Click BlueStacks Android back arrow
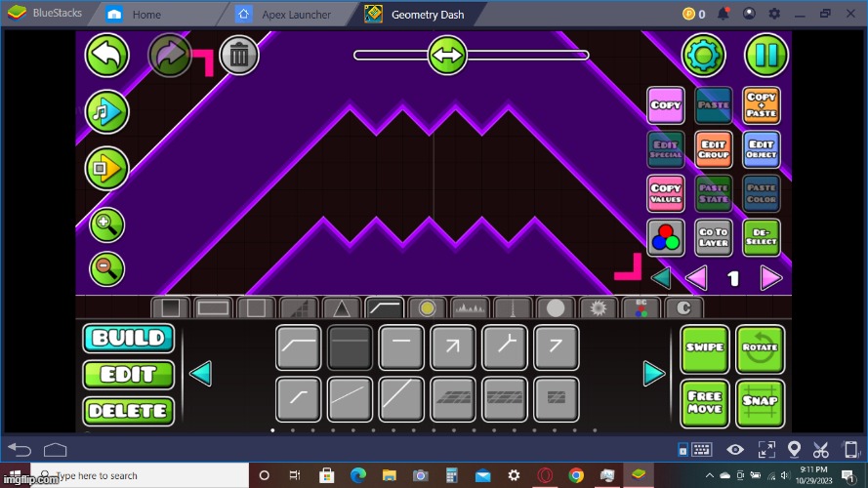 click(x=20, y=450)
